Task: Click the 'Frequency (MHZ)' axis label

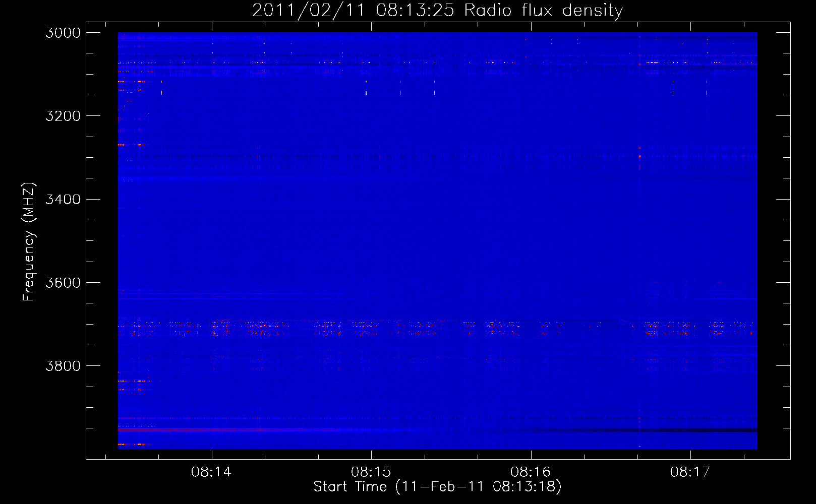Action: (x=29, y=242)
